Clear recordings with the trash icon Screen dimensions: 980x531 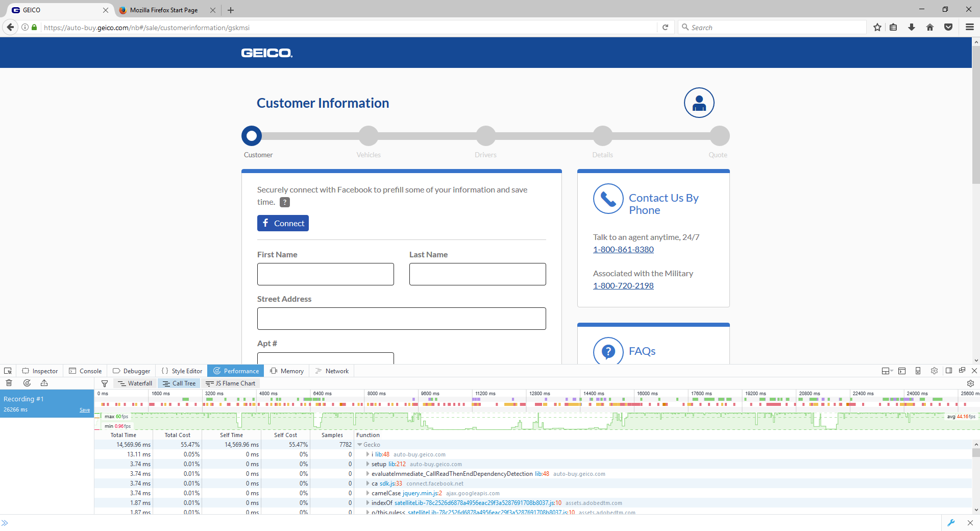pos(9,383)
